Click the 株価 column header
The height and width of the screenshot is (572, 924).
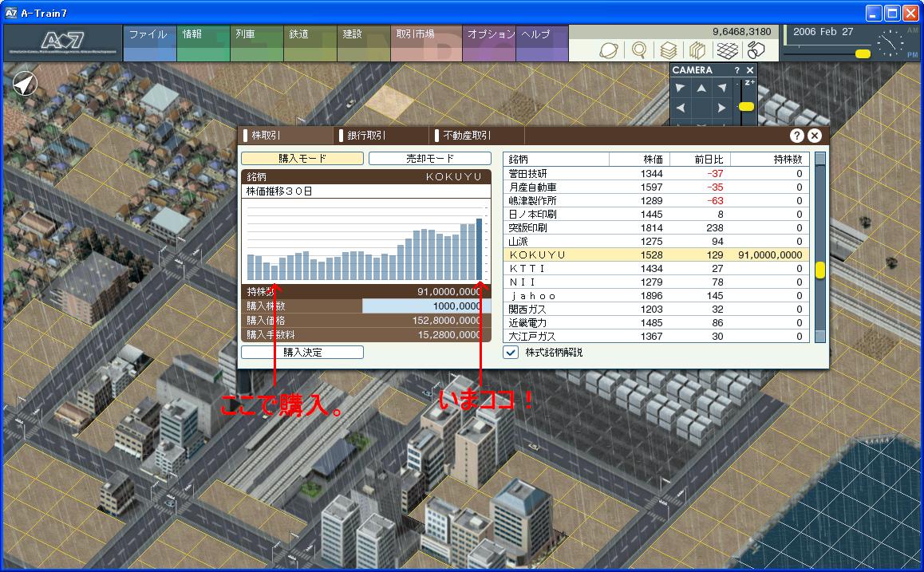tap(639, 159)
